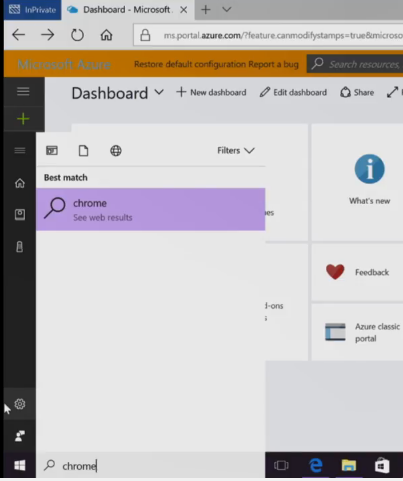This screenshot has height=481, width=403.
Task: Expand Start search hamburger menu
Action: pos(20,151)
